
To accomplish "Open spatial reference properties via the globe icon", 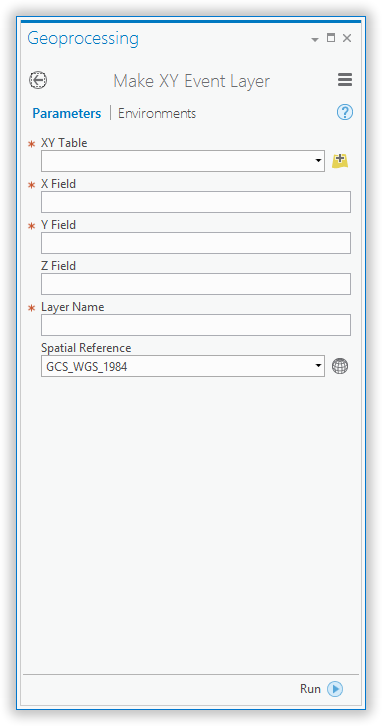I will pos(340,366).
